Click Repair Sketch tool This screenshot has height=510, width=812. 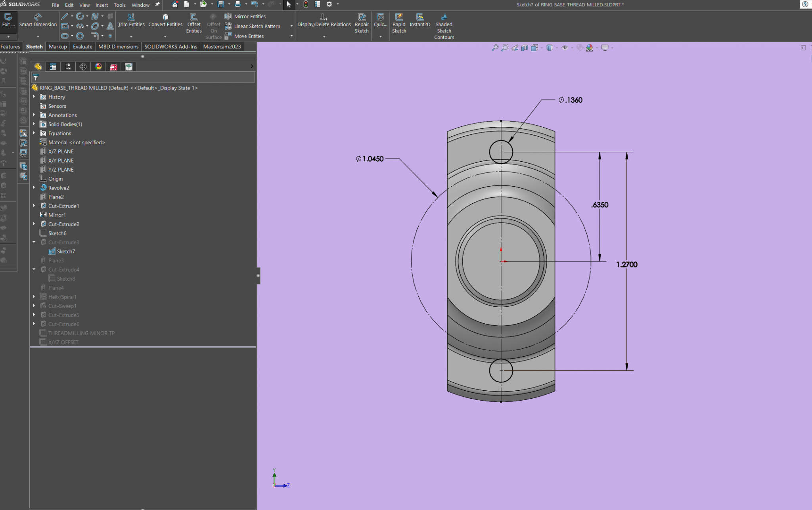tap(362, 23)
